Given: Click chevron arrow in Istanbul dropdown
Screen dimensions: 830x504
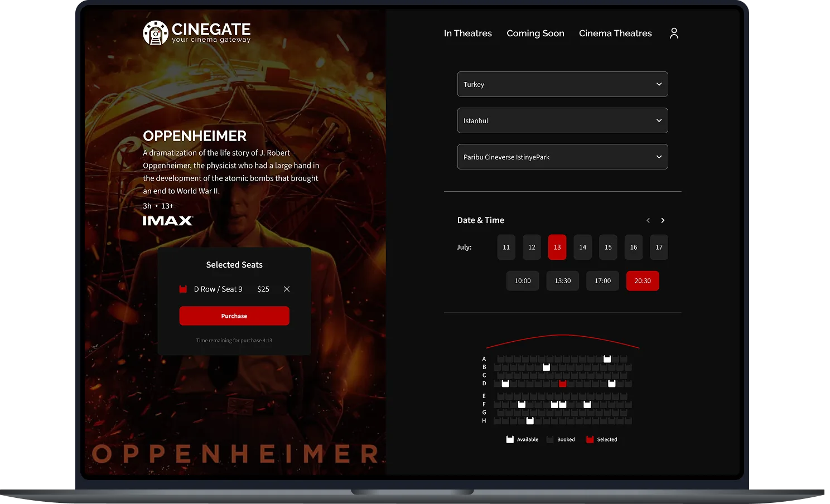Looking at the screenshot, I should (x=659, y=120).
